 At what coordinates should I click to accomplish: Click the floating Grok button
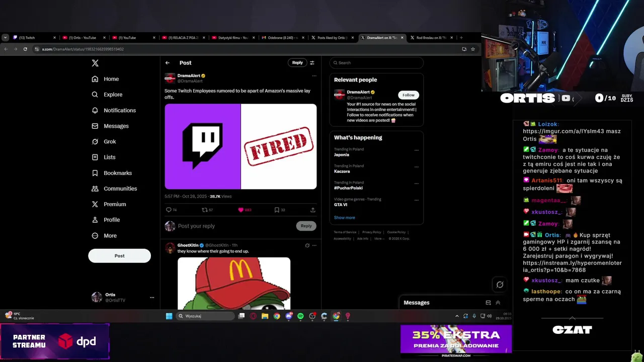click(500, 285)
